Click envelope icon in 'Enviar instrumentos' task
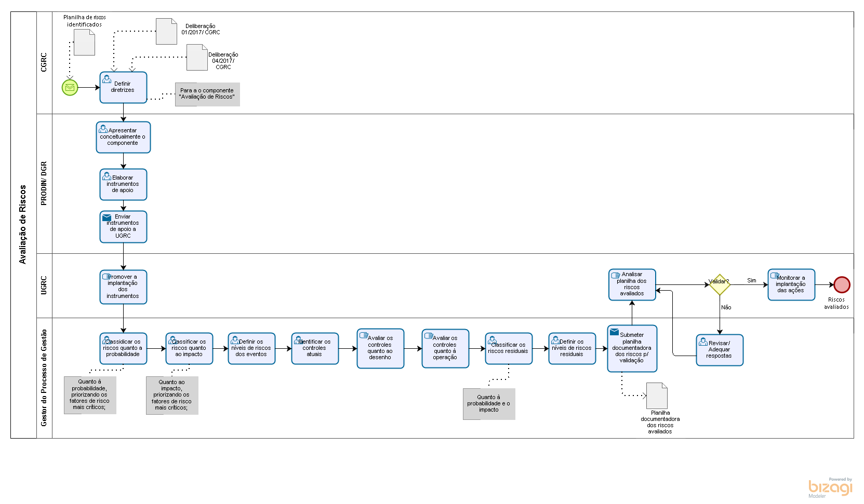Viewport: 864px width, 504px height. (107, 217)
